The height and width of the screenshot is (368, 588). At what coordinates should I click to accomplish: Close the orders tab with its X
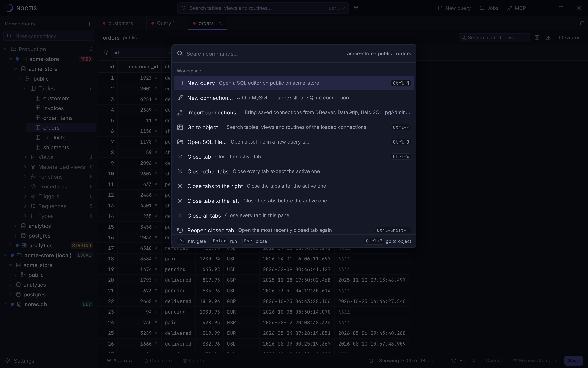220,23
